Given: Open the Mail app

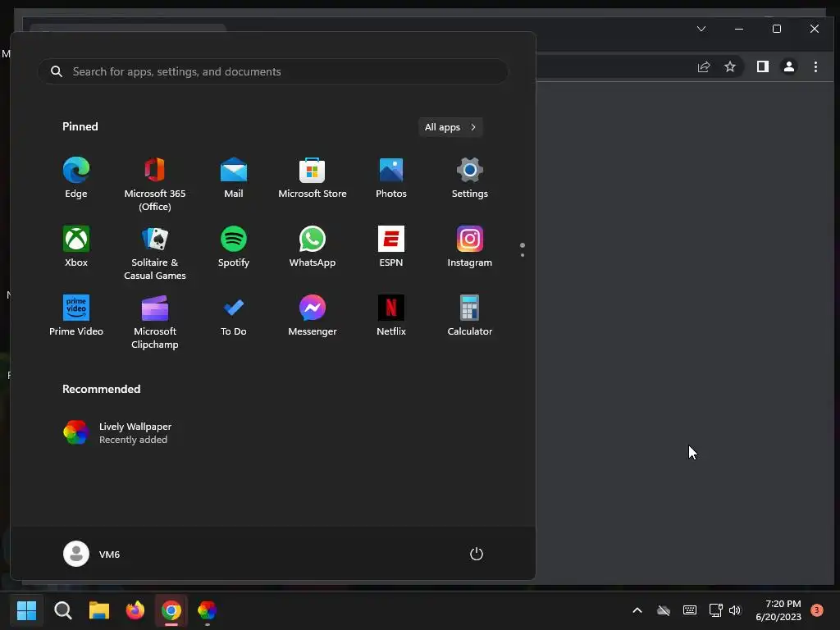Looking at the screenshot, I should coord(234,178).
